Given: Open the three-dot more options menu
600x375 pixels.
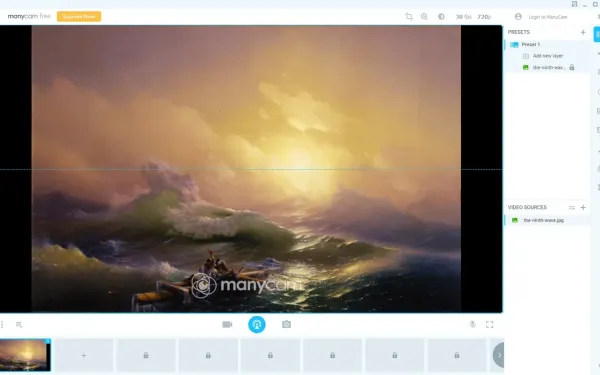Looking at the screenshot, I should click(x=2, y=324).
